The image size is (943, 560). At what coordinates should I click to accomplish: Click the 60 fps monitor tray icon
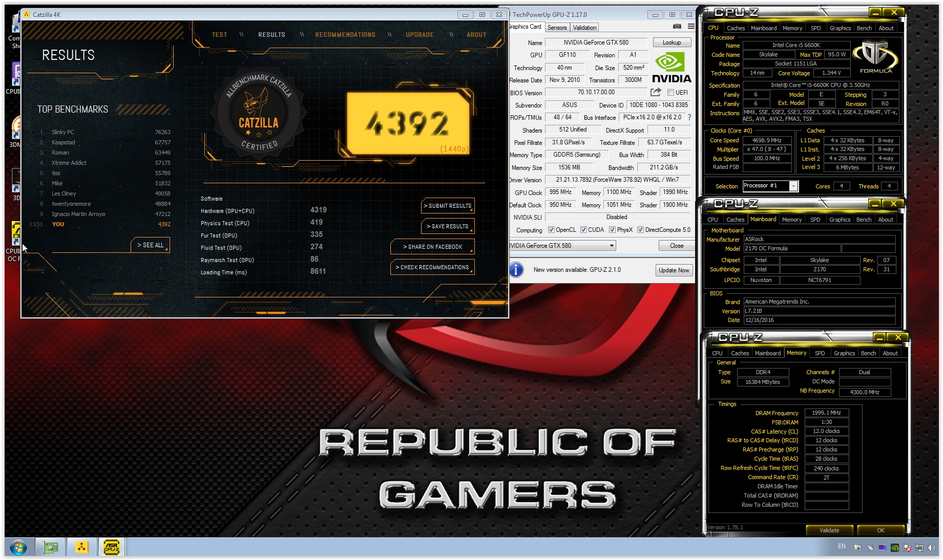[882, 547]
